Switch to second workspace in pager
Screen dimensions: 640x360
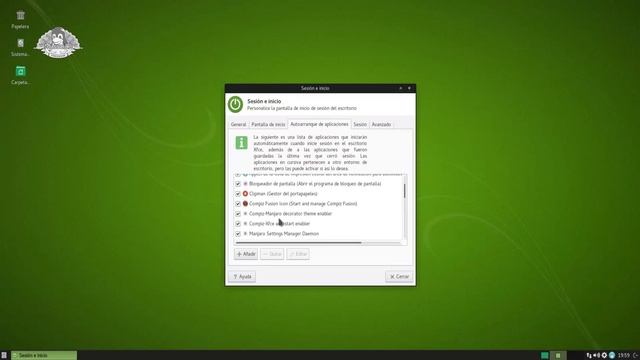pos(558,356)
